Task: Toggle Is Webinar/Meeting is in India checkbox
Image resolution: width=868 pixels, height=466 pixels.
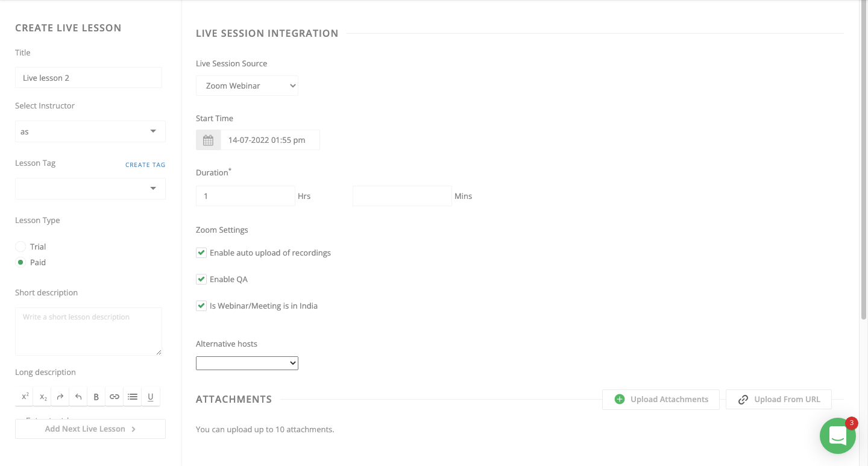Action: point(201,306)
